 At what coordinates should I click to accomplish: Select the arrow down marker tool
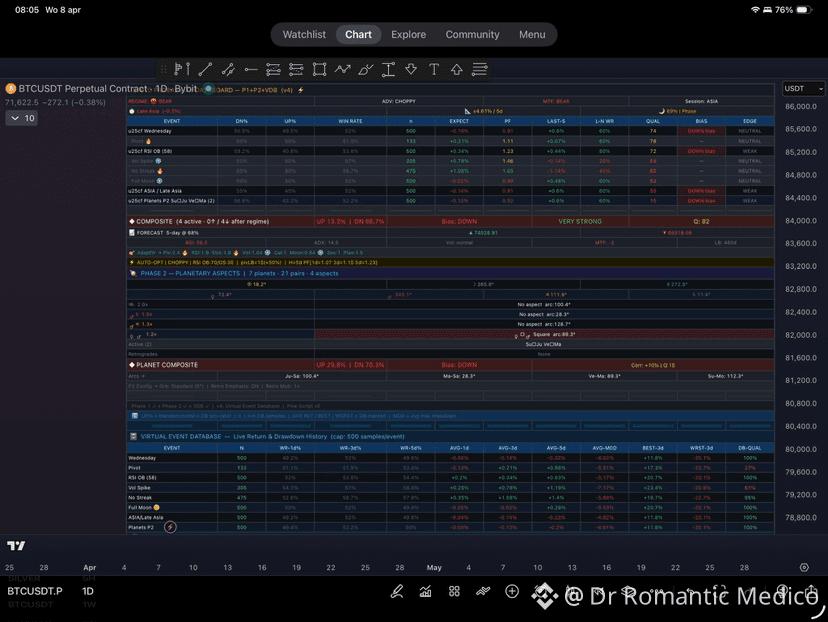click(411, 69)
